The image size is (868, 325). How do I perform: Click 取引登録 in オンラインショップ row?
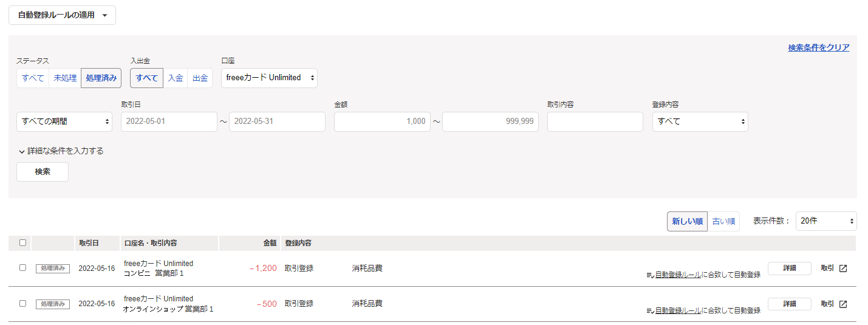(299, 304)
